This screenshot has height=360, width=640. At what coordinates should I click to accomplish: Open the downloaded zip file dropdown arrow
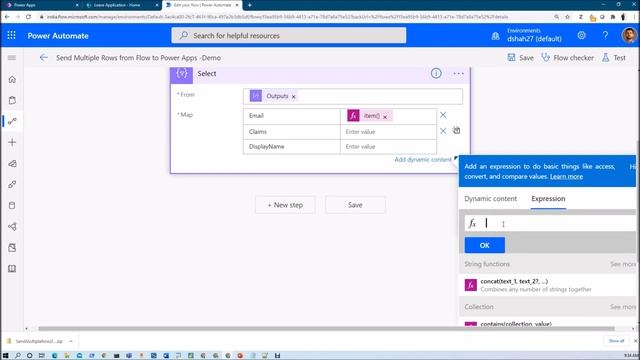point(71,341)
